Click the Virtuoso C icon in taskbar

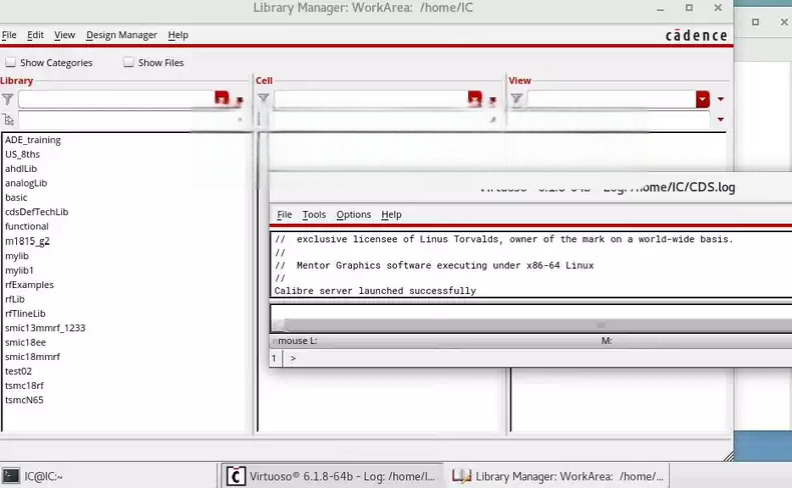tap(235, 476)
